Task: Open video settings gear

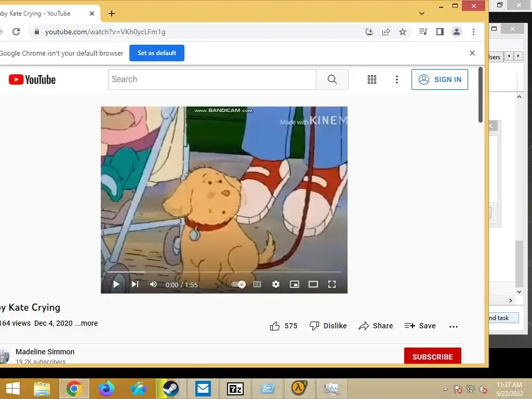Action: click(276, 284)
